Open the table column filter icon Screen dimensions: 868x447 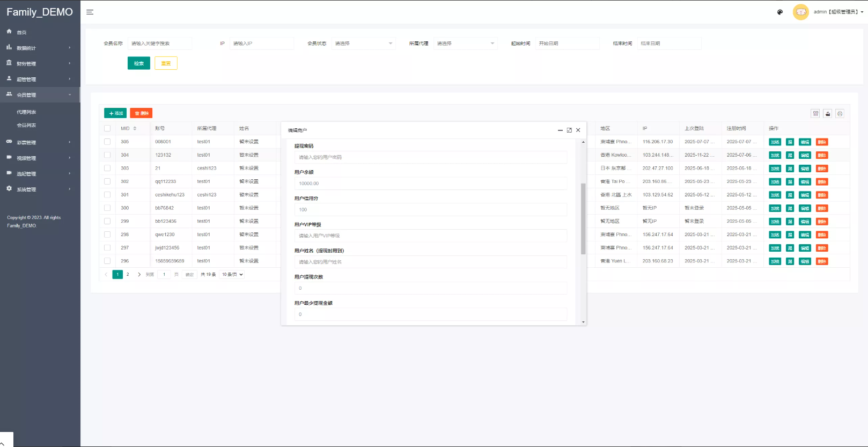click(815, 113)
